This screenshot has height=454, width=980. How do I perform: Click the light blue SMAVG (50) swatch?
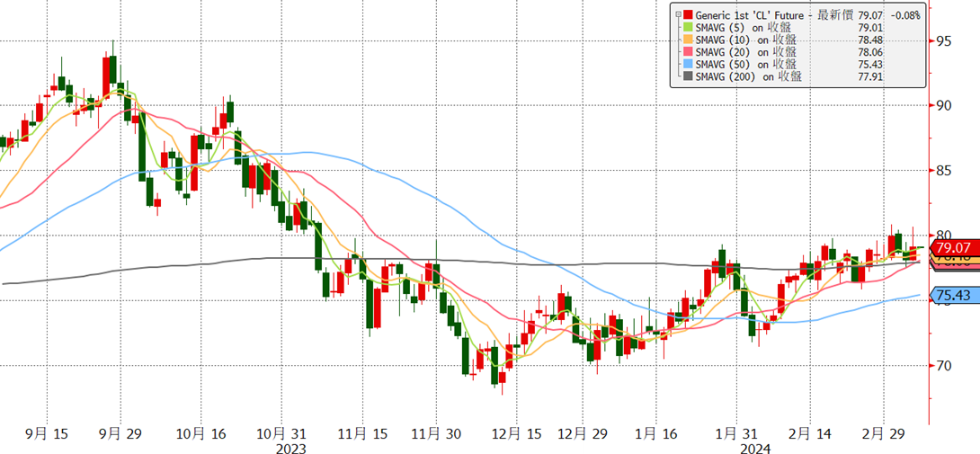688,65
